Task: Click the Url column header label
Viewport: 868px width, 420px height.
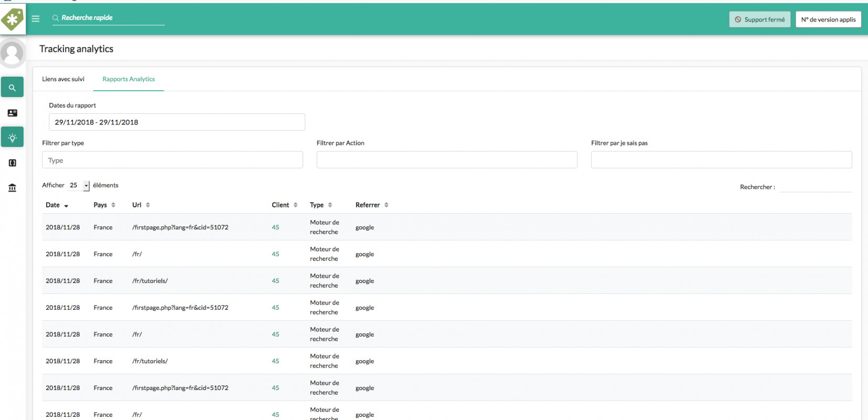Action: (x=136, y=205)
